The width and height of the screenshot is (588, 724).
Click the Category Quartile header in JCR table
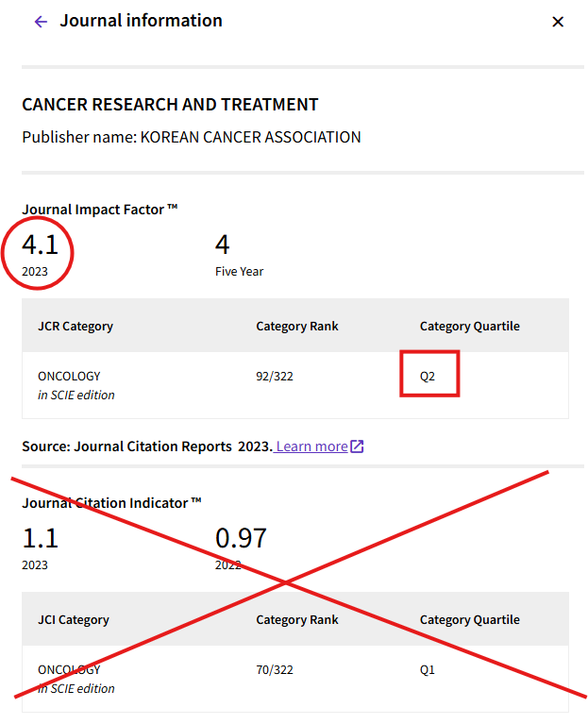pyautogui.click(x=469, y=327)
